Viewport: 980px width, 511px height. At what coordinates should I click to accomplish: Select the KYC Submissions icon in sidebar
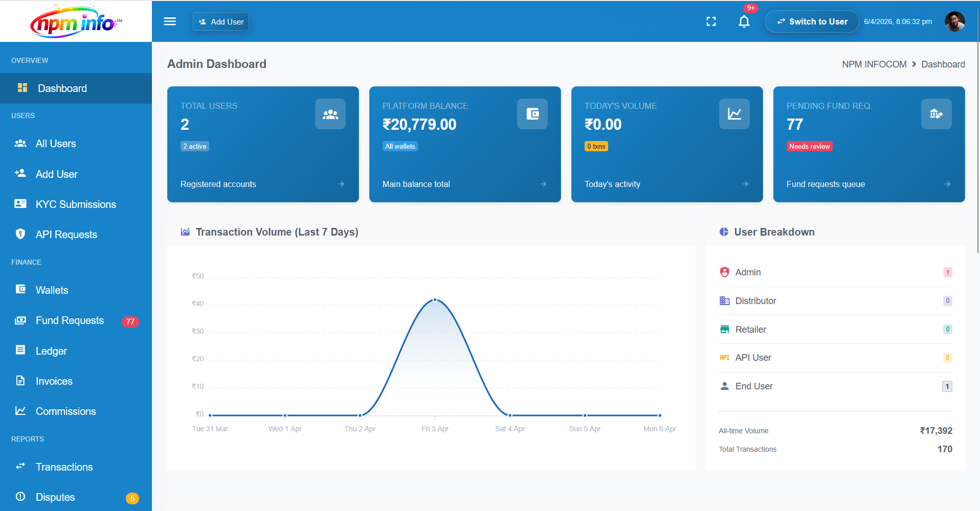[x=20, y=203]
